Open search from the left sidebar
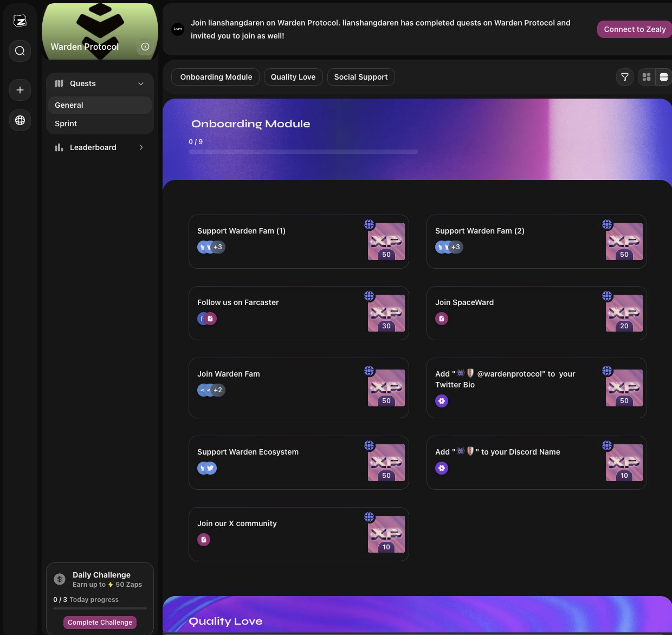This screenshot has height=635, width=672. point(20,51)
